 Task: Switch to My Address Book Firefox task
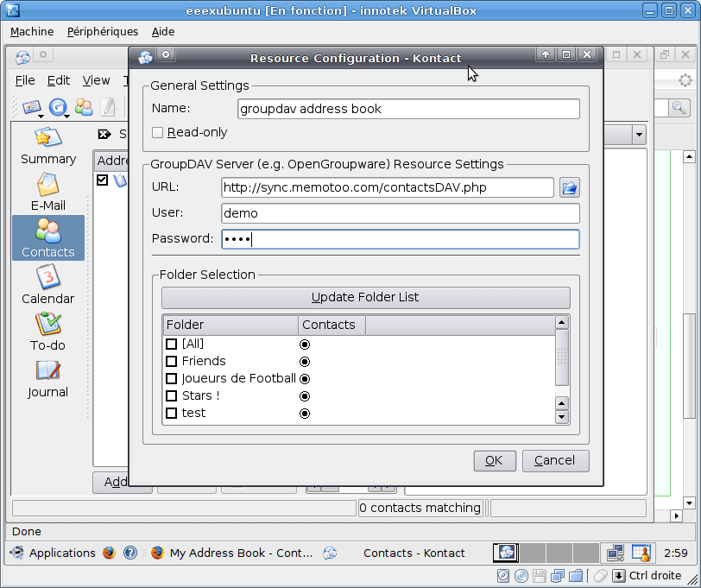[x=231, y=553]
